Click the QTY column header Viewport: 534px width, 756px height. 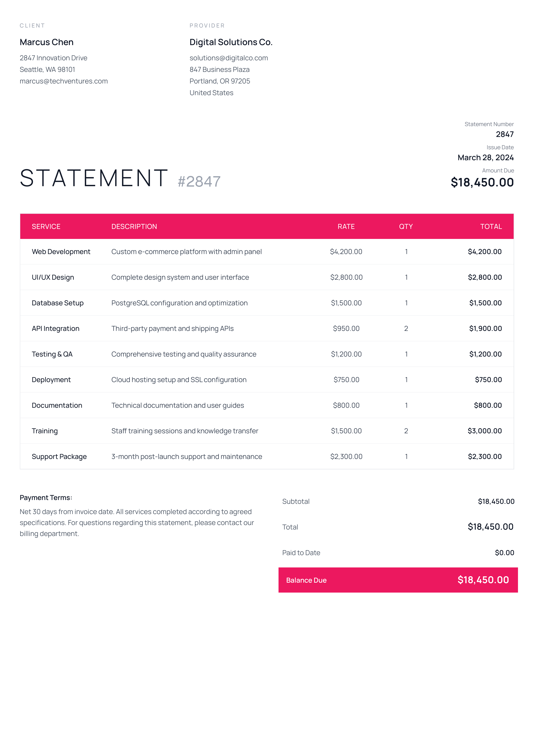[x=406, y=227]
